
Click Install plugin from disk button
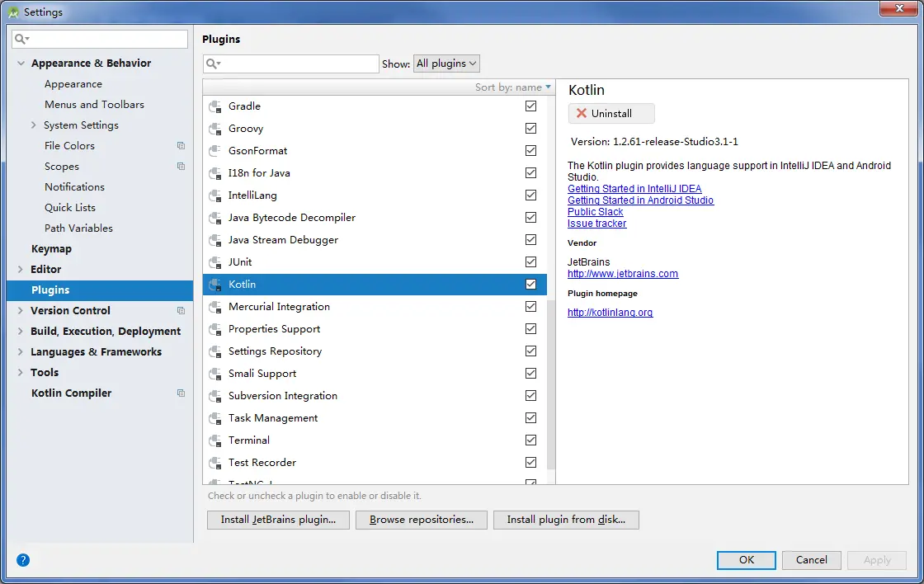(x=566, y=520)
